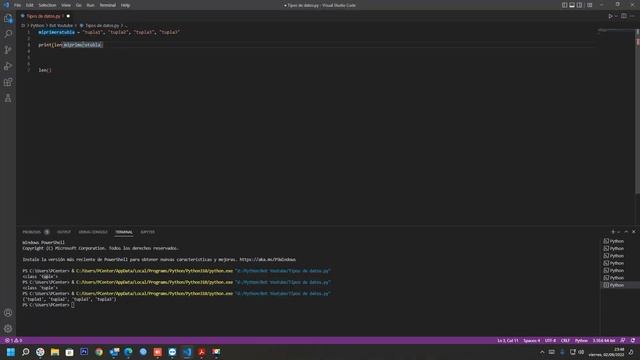Switch to the Output panel tab
Image resolution: width=640 pixels, height=360 pixels.
coord(64,232)
